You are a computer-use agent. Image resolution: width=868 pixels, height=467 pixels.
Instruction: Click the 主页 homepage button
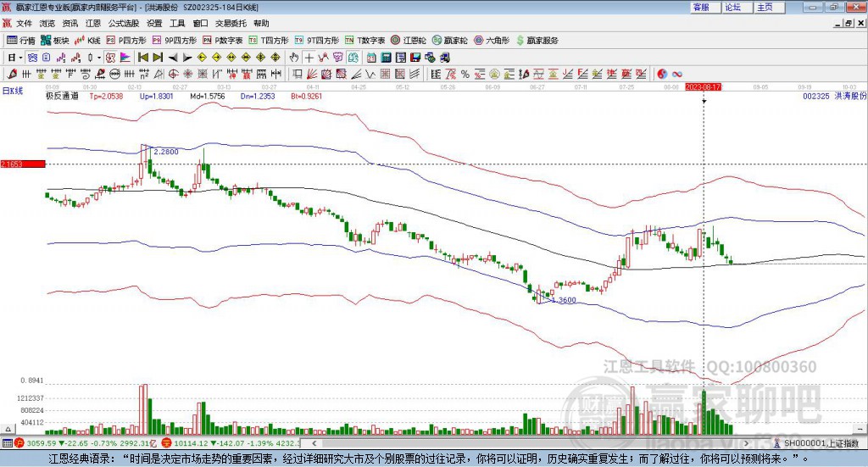tap(769, 7)
